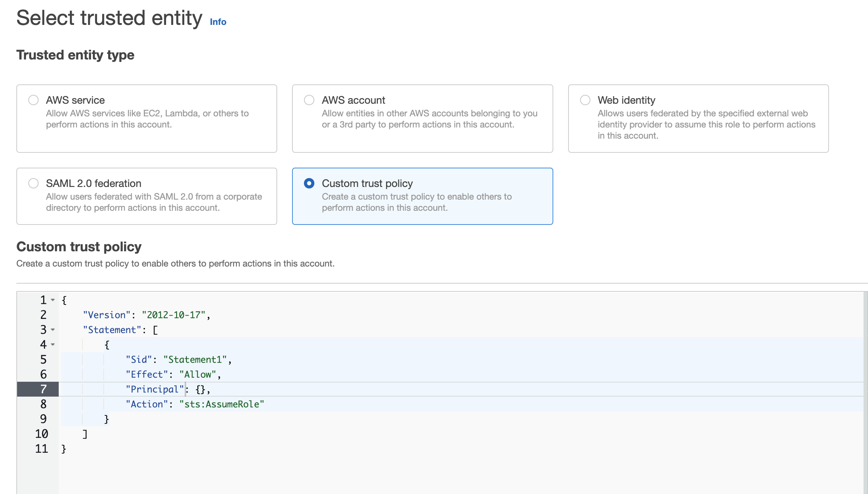Click inside the Principal empty braces
868x494 pixels.
(201, 389)
